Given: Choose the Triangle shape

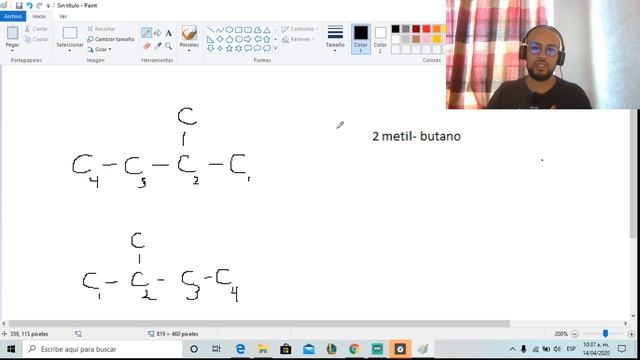Looking at the screenshot, I should coord(267,30).
